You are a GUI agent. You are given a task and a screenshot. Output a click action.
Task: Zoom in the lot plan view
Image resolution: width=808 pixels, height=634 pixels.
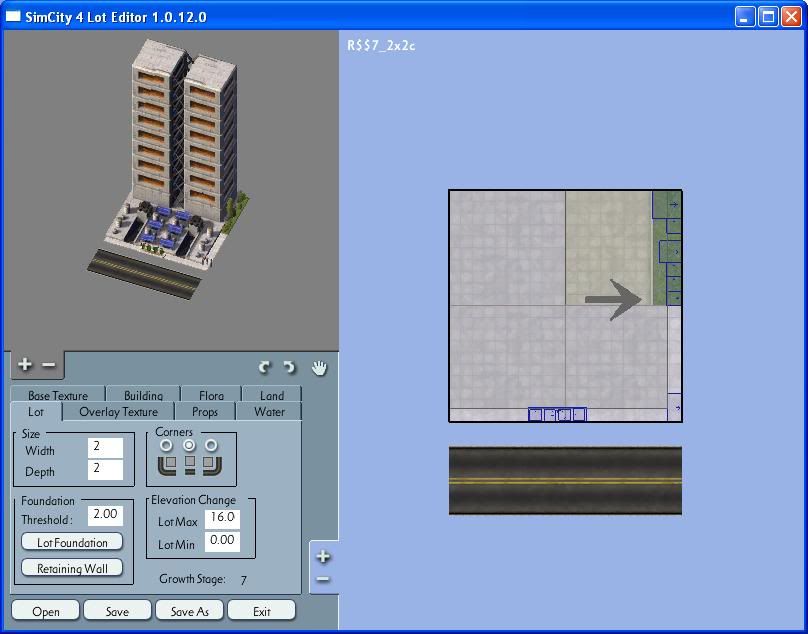323,557
